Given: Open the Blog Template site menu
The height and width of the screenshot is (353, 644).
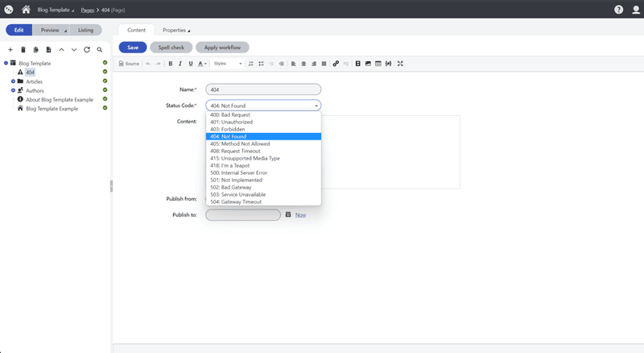Looking at the screenshot, I should pos(56,10).
